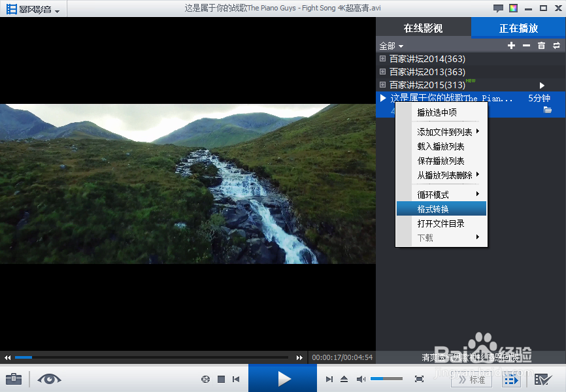Click the add-to-playlist plus icon
This screenshot has width=566, height=392.
pos(511,46)
